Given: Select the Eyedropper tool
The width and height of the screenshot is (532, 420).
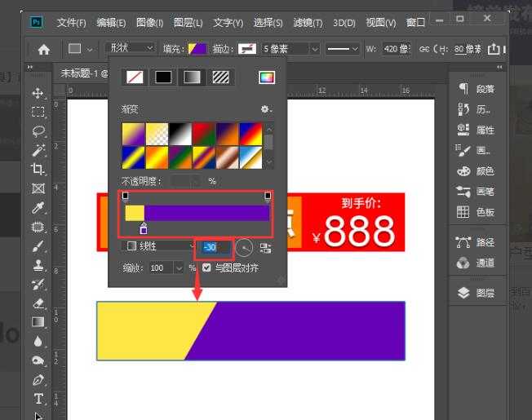Looking at the screenshot, I should coord(38,208).
